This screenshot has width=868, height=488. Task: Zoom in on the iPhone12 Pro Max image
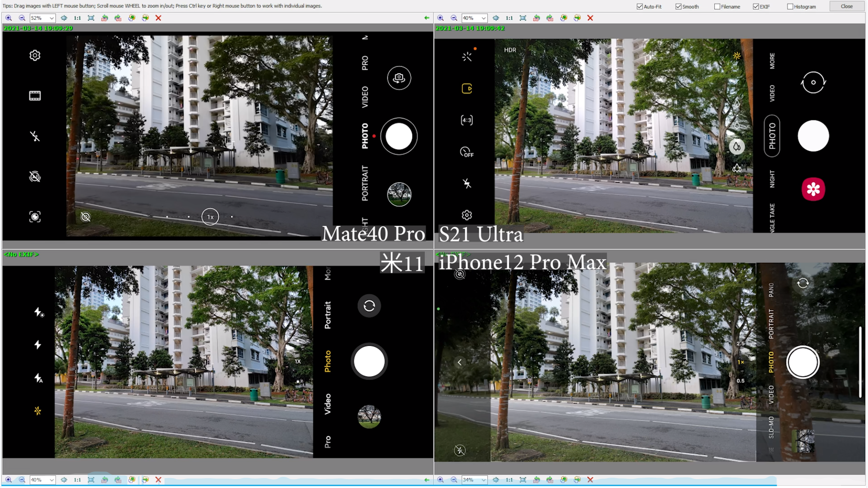(x=440, y=480)
